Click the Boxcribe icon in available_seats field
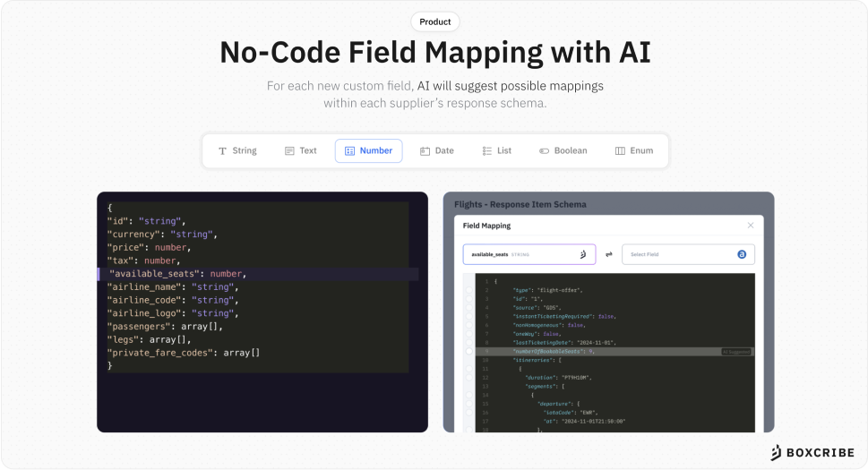 (582, 254)
